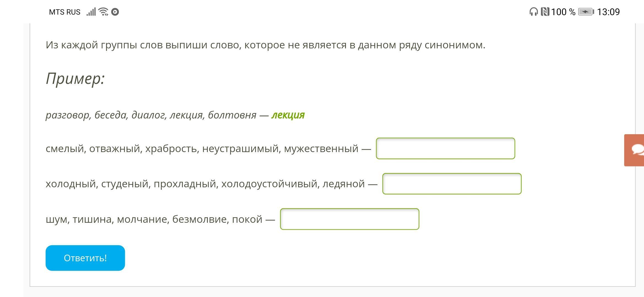This screenshot has width=644, height=297.
Task: Tap the 13:09 clock
Action: (x=608, y=12)
